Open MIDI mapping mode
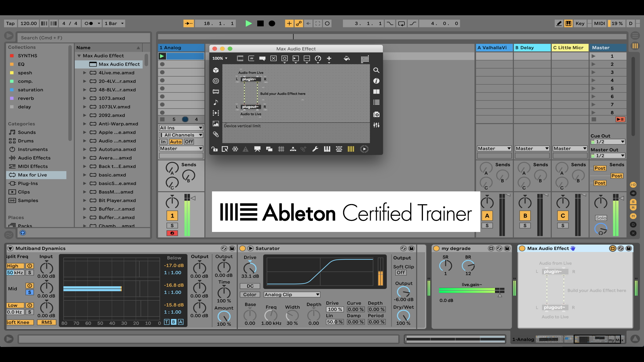644x362 pixels. coord(599,23)
